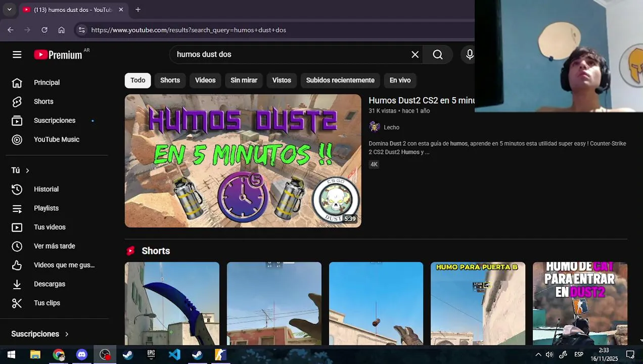Select the Videos filter chip
Screen dimensions: 643x364
(205, 80)
